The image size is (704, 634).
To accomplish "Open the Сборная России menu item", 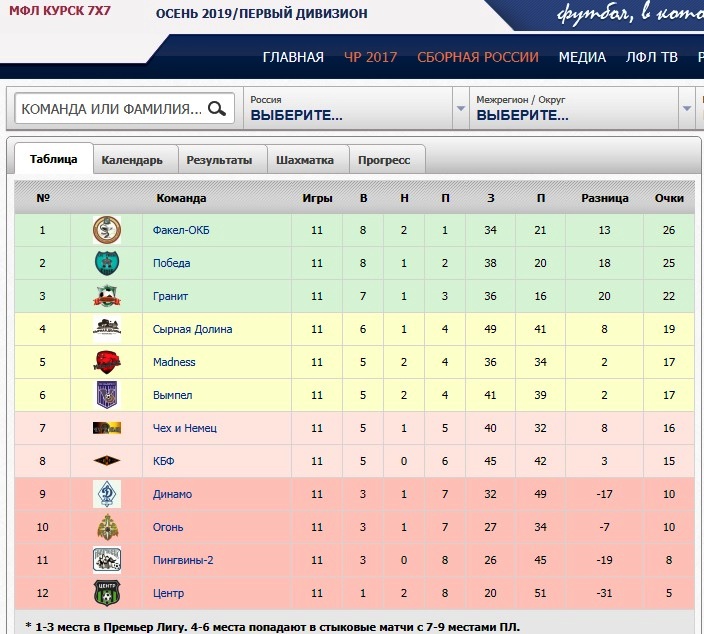I will click(x=478, y=57).
